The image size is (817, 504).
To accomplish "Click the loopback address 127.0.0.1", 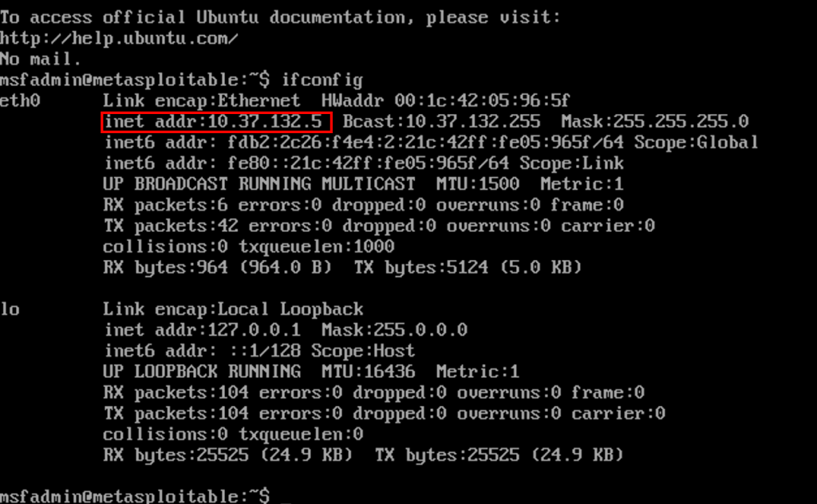I will tap(254, 329).
